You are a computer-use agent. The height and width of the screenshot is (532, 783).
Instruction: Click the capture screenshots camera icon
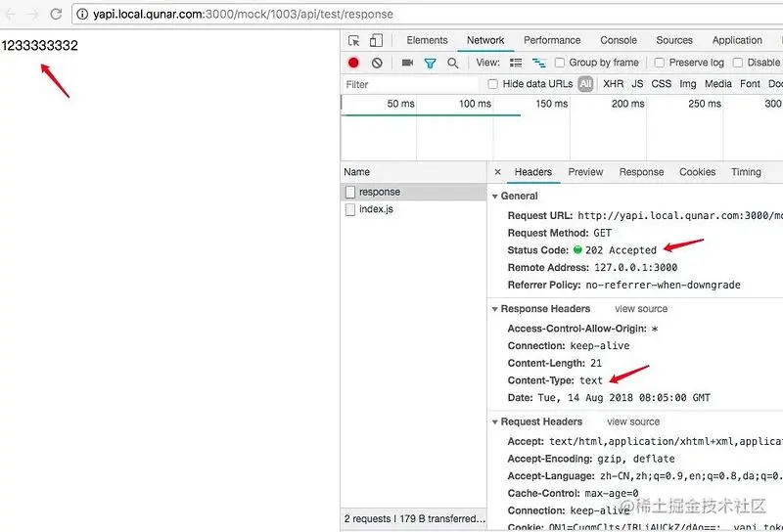407,63
